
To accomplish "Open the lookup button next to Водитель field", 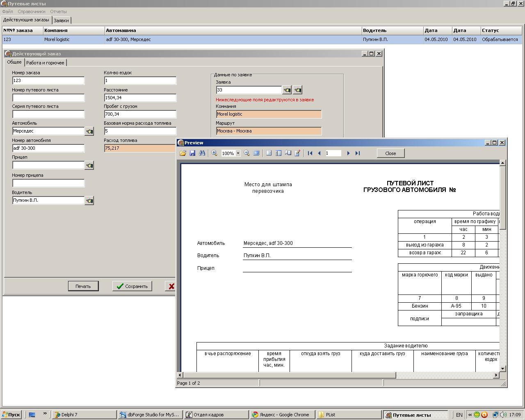I will coord(89,201).
